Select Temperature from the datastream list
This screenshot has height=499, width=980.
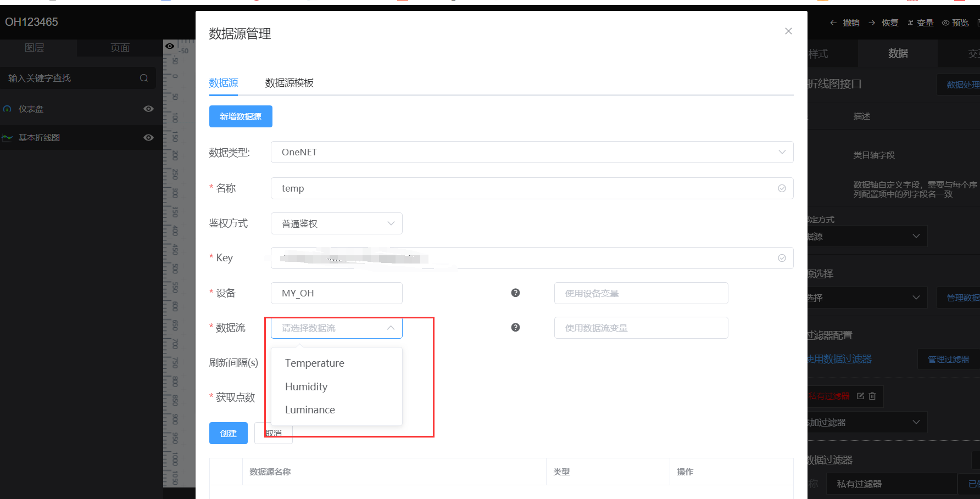(314, 363)
